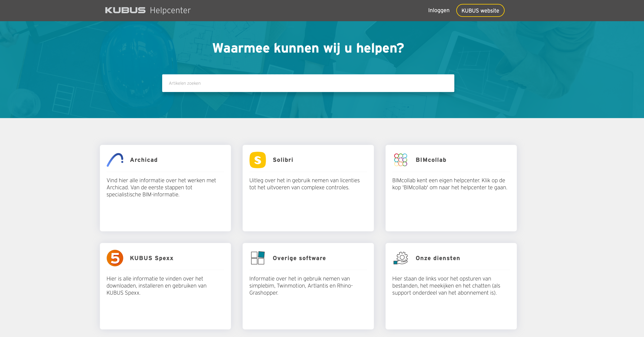Open the Solibri category heading
644x337 pixels.
click(x=283, y=160)
